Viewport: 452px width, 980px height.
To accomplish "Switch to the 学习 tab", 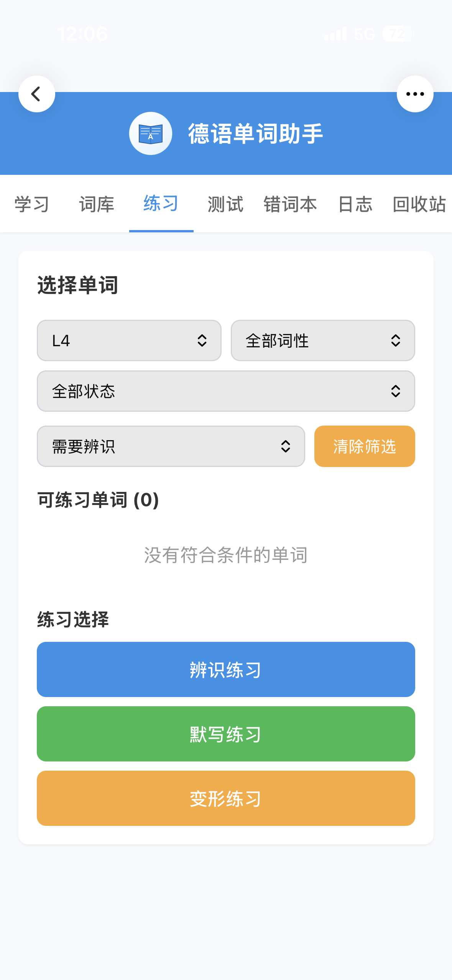I will pos(32,204).
